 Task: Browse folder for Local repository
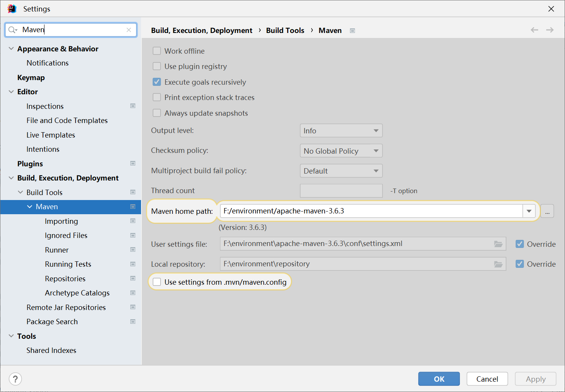click(x=498, y=264)
